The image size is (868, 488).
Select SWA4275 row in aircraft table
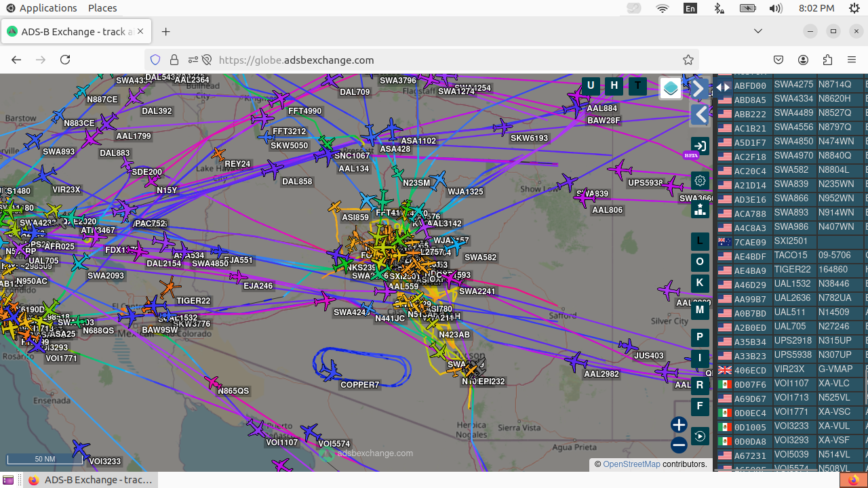(791, 85)
